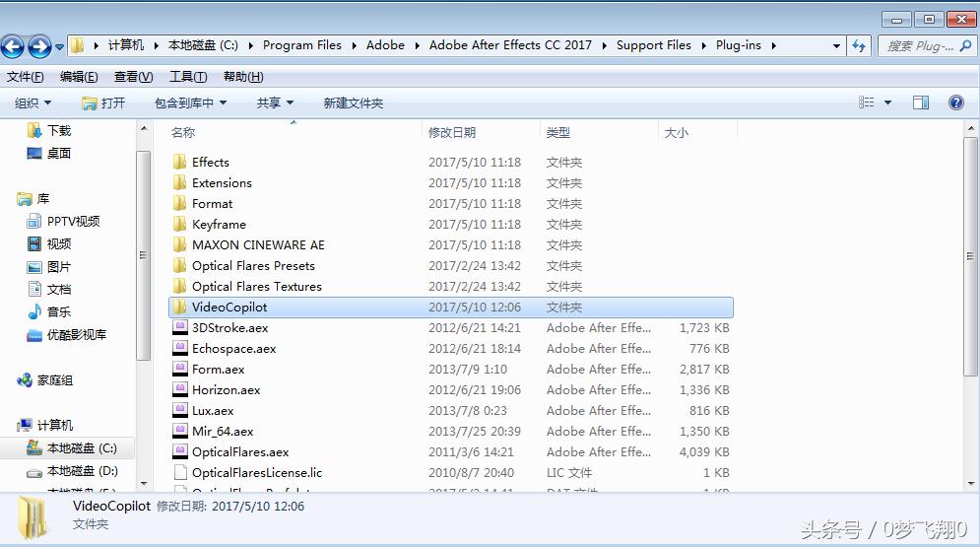
Task: Select Adobe in the address breadcrumb
Action: pyautogui.click(x=385, y=45)
